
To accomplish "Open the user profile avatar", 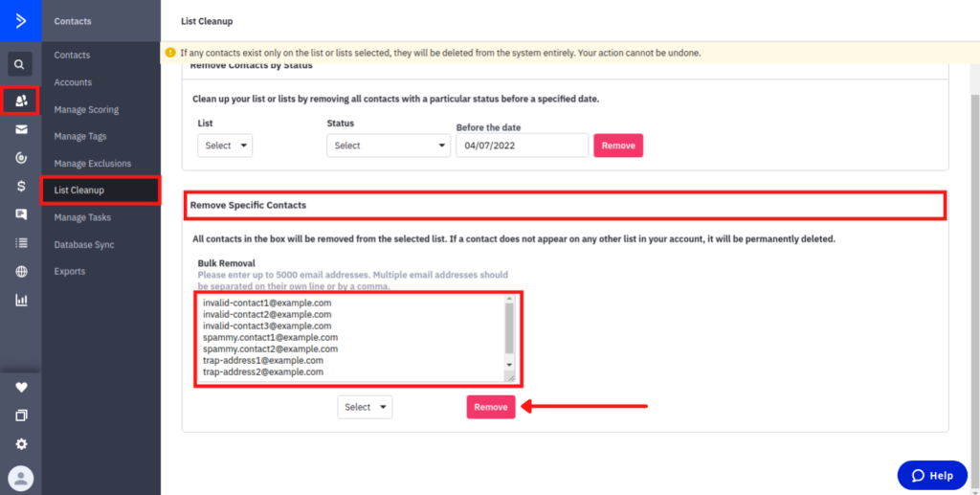I will (21, 479).
